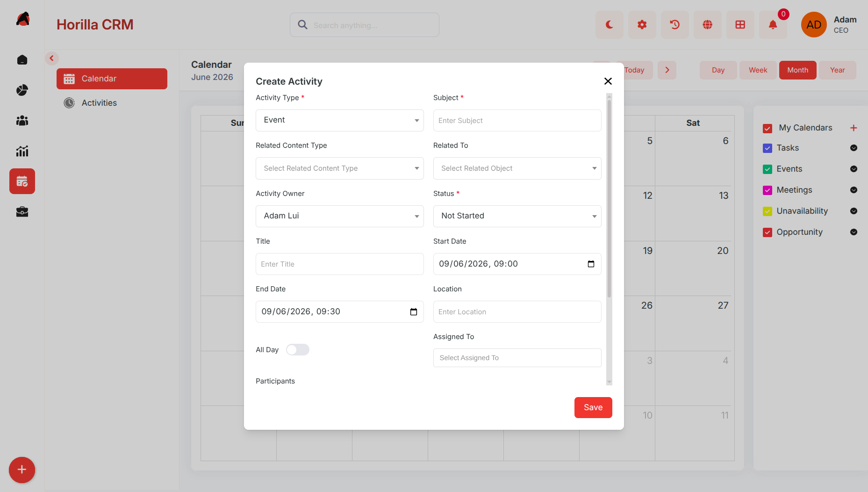Open Related To object dropdown
This screenshot has width=868, height=492.
pos(517,168)
